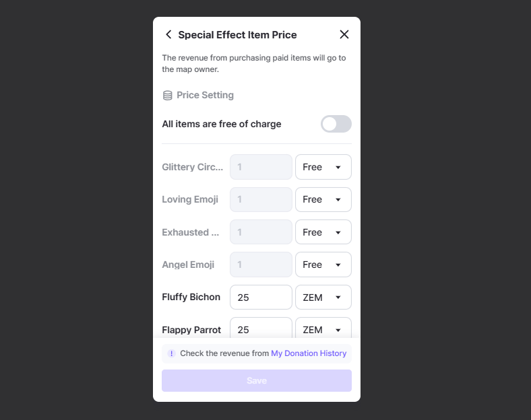Click the Flappy Parrot price field
The width and height of the screenshot is (531, 420).
[x=261, y=329]
